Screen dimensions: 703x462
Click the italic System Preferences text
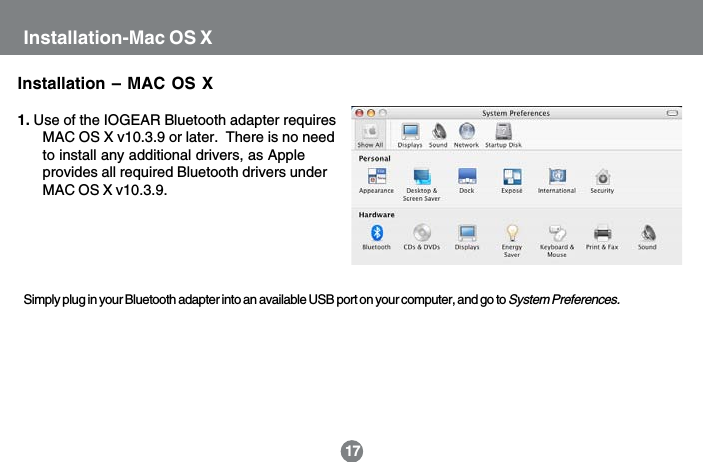pyautogui.click(x=564, y=300)
